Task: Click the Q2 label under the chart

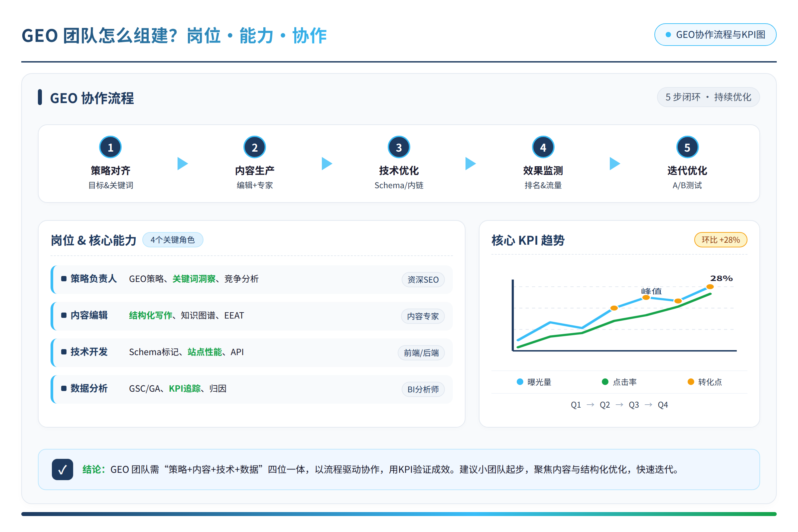Action: point(605,405)
